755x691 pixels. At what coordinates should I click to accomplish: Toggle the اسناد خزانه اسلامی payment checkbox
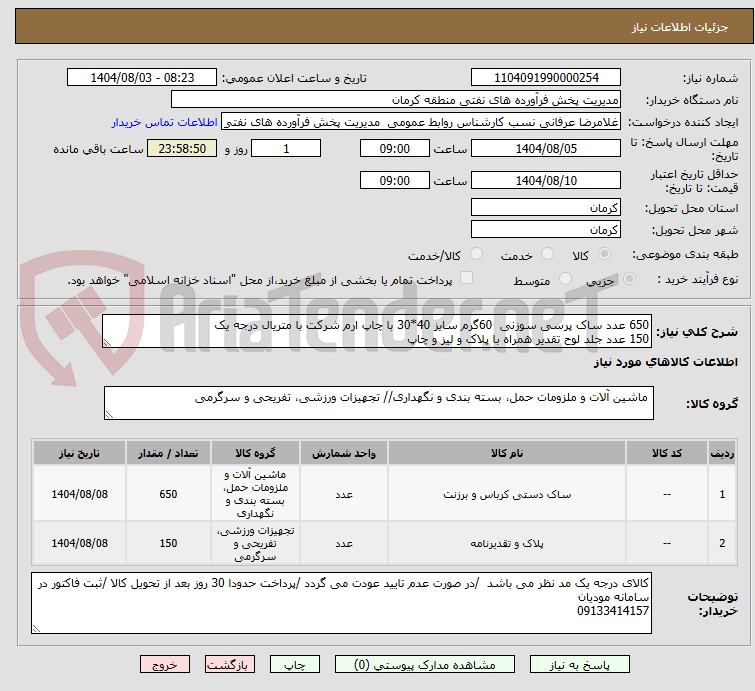click(466, 278)
